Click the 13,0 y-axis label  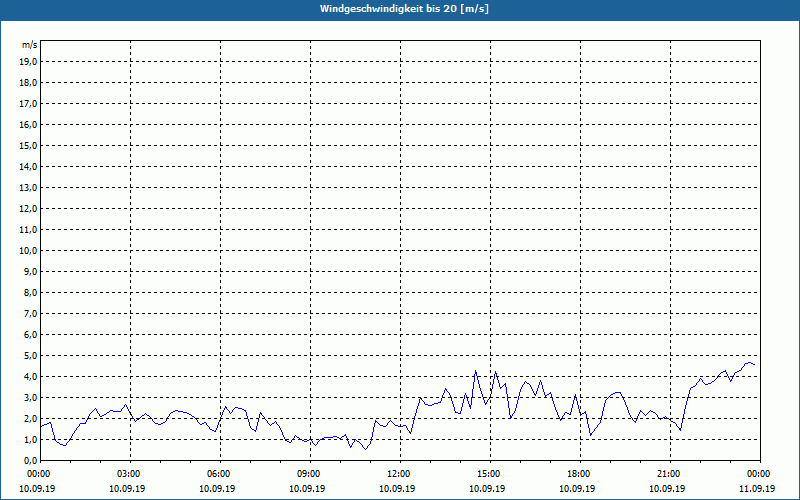28,188
